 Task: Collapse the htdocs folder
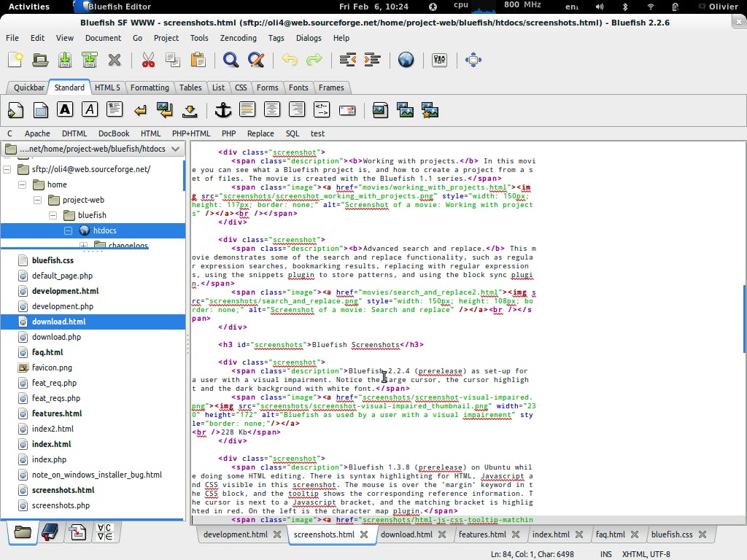[x=68, y=230]
